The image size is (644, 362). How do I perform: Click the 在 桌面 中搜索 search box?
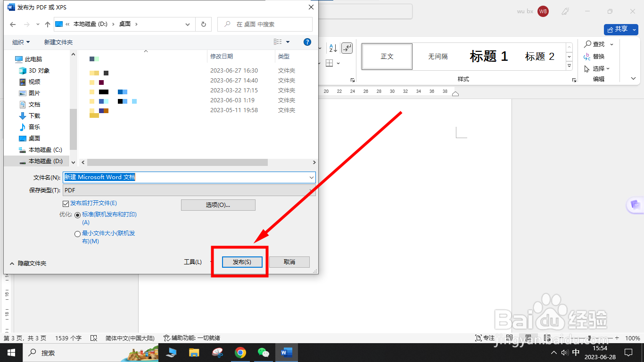click(x=265, y=24)
